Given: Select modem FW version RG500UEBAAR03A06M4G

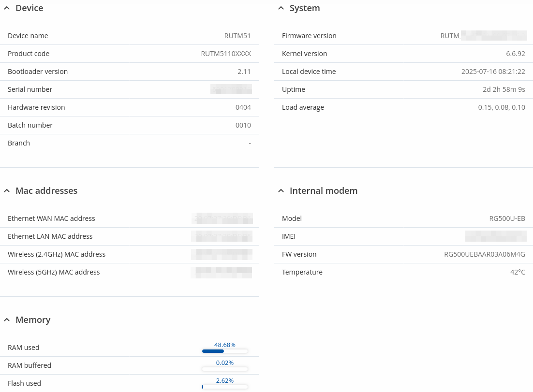Looking at the screenshot, I should click(484, 254).
